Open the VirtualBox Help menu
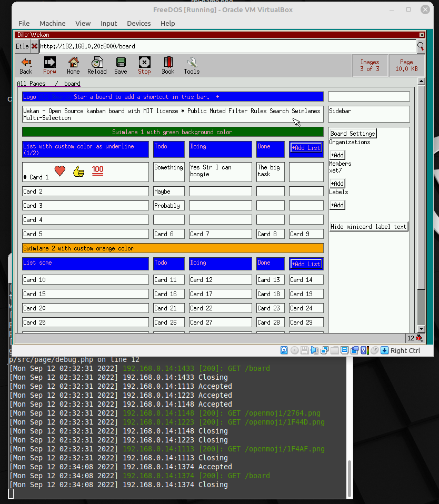Viewport: 439px width, 504px height. [x=167, y=24]
